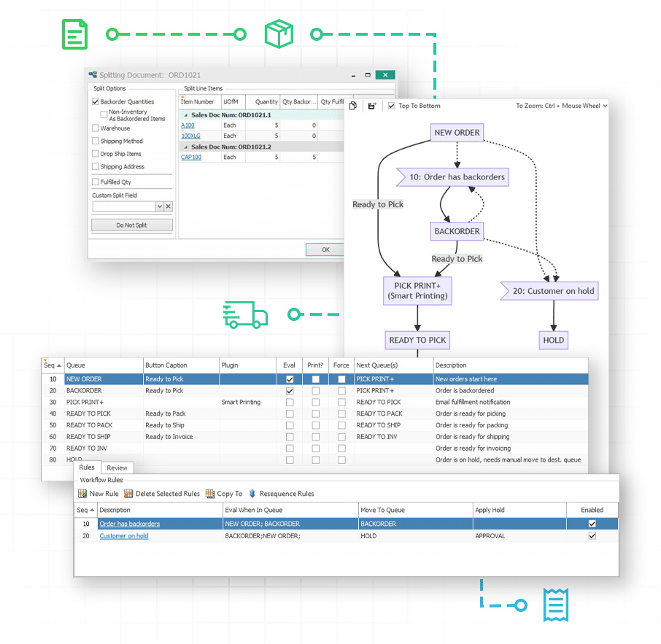Click the copy-diagram page icon in the workflow toolbar
661x644 pixels.
[353, 106]
